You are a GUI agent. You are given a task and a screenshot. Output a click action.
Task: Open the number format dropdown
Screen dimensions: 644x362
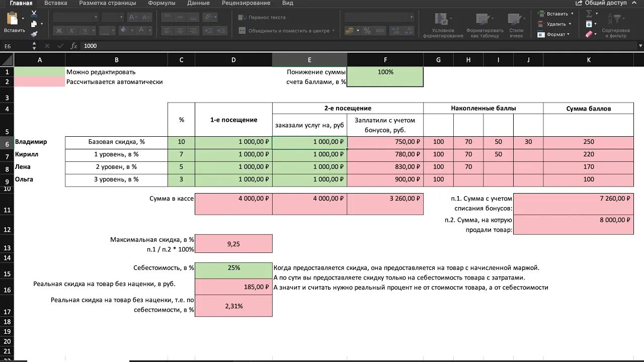pyautogui.click(x=411, y=17)
